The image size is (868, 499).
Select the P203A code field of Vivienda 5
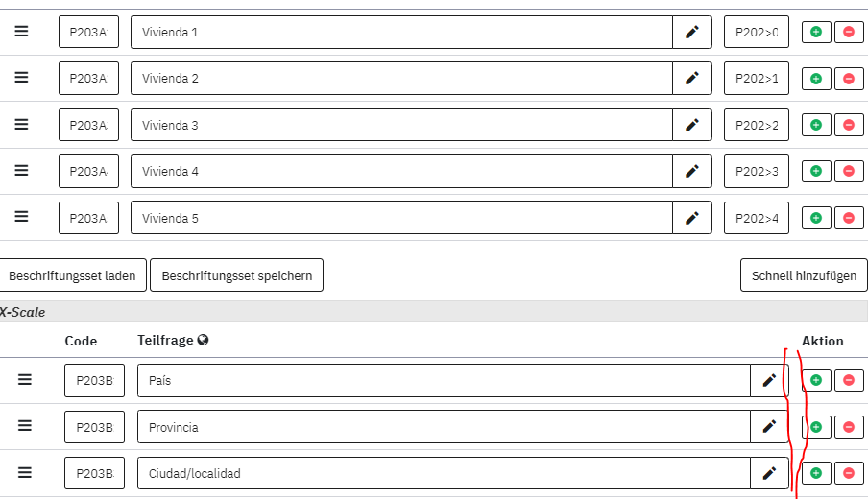[88, 218]
